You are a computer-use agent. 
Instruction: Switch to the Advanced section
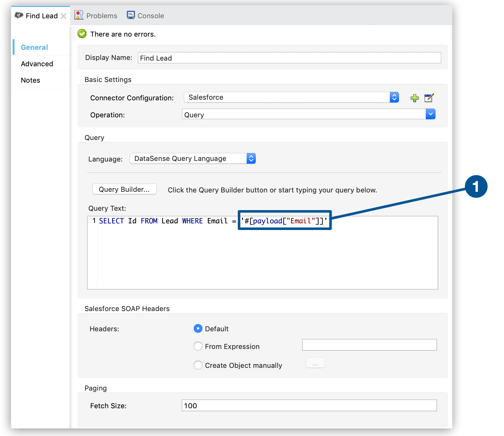pos(37,64)
